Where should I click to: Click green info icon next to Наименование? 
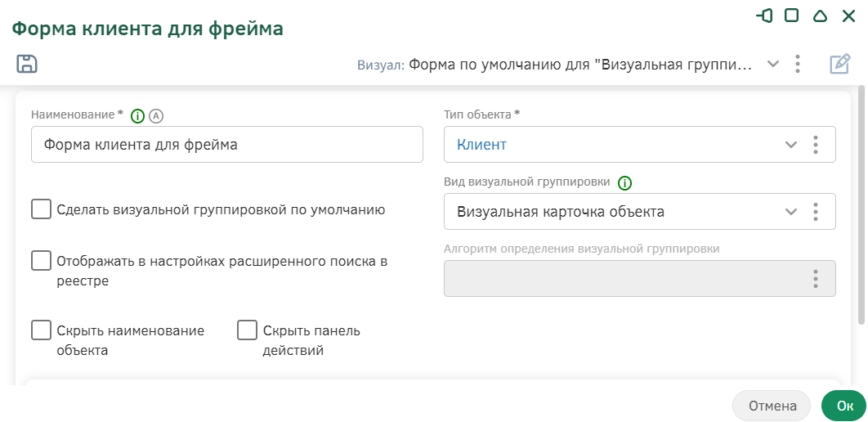[137, 116]
